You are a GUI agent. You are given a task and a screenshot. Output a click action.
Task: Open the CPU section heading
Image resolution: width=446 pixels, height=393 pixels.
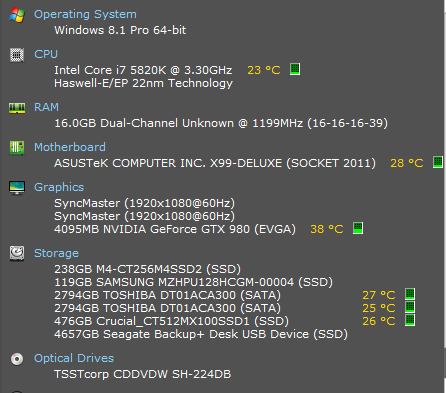(46, 54)
